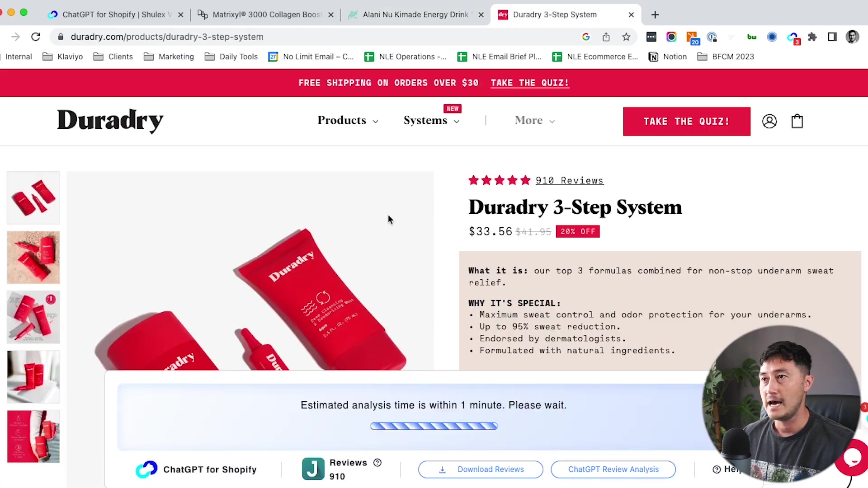Click the Reviews help question mark icon
The image size is (868, 488).
377,462
